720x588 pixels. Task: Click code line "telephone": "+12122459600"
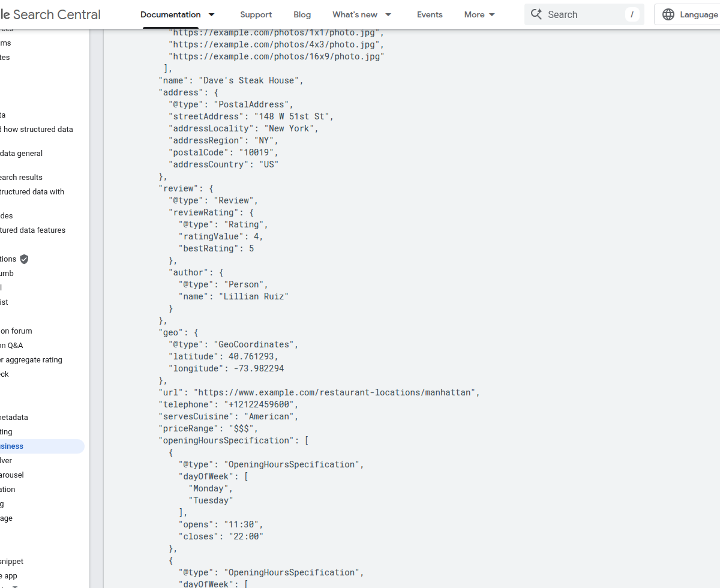229,404
